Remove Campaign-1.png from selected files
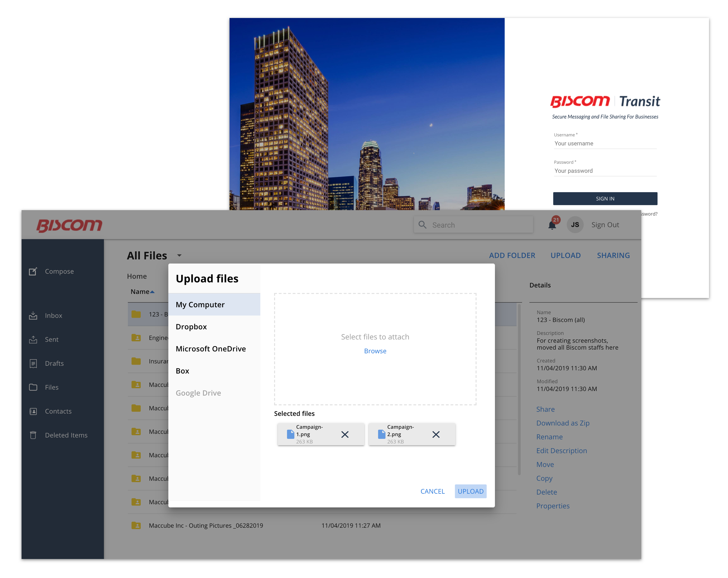 click(x=345, y=434)
